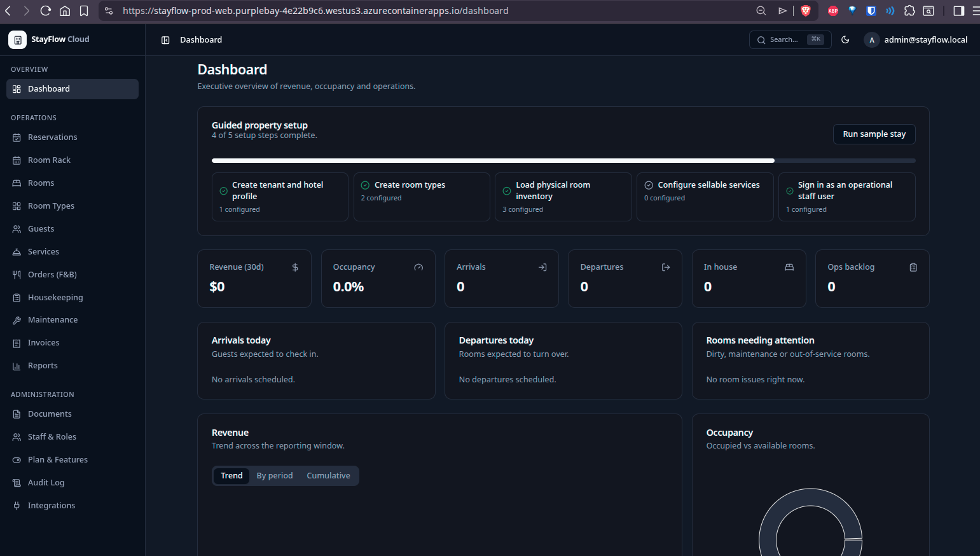Click 'No departures scheduled.' text

point(507,380)
